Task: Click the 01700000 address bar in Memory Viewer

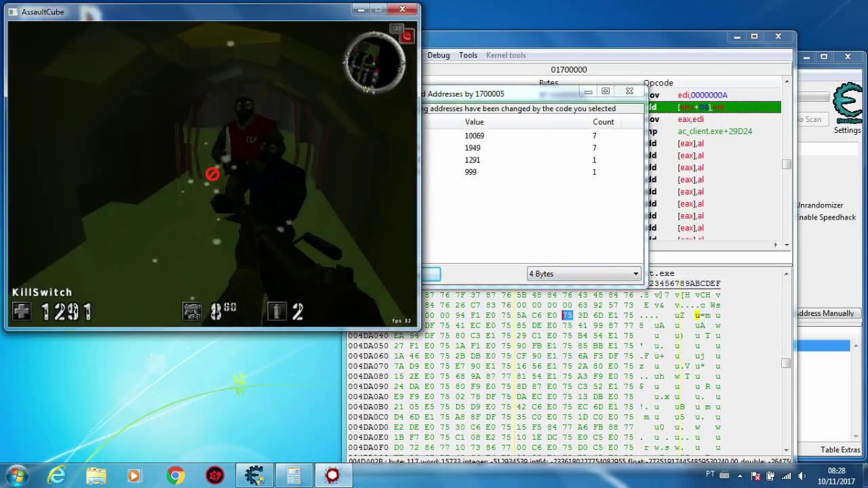Action: [x=568, y=69]
